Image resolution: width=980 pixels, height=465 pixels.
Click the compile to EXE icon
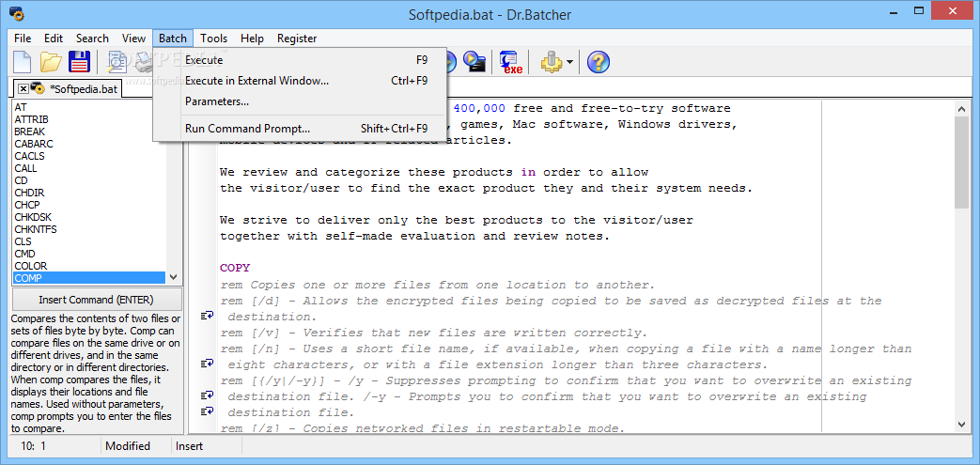click(x=511, y=62)
